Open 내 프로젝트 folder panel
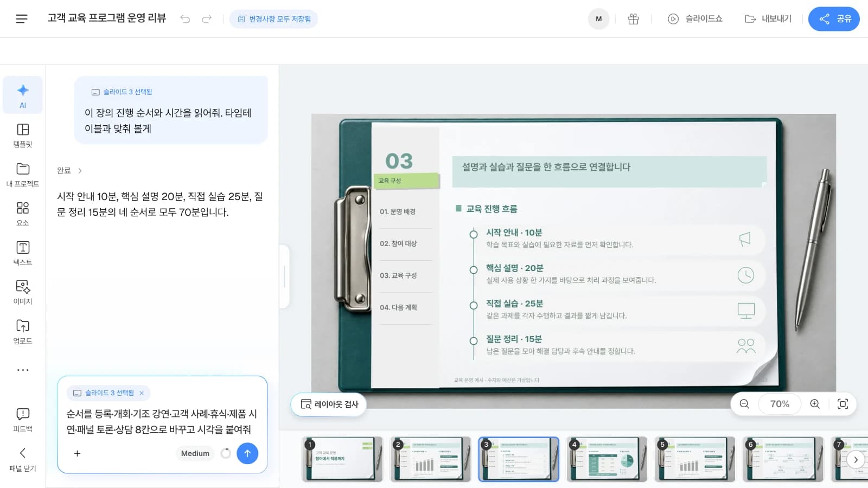Viewport: 868px width, 488px height. pos(23,175)
